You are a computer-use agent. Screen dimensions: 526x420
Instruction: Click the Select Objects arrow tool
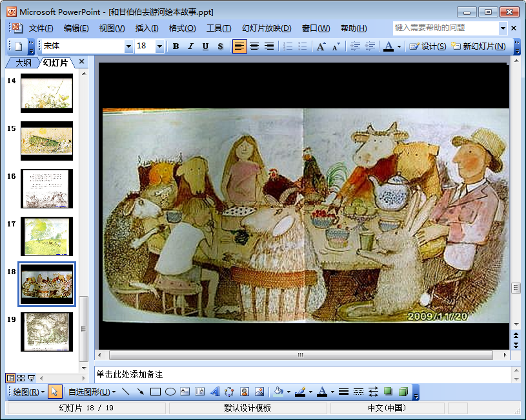55,392
